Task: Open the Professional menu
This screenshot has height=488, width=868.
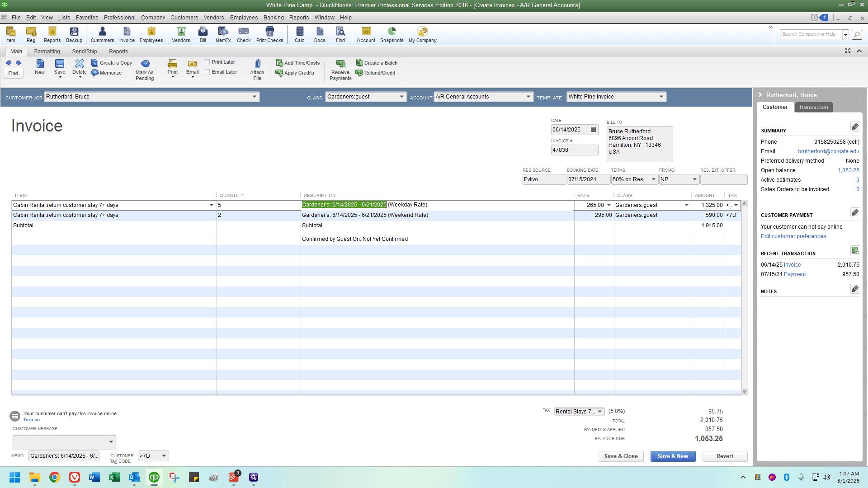Action: click(x=120, y=18)
